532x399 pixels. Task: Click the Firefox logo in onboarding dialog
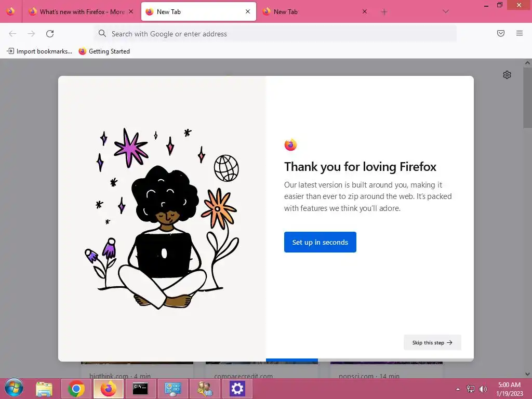click(x=290, y=145)
